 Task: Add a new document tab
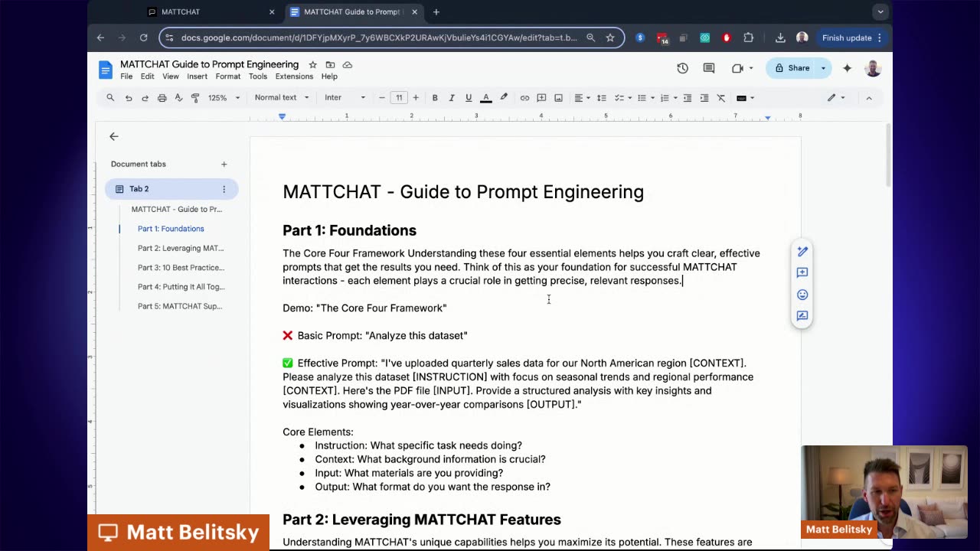[224, 164]
